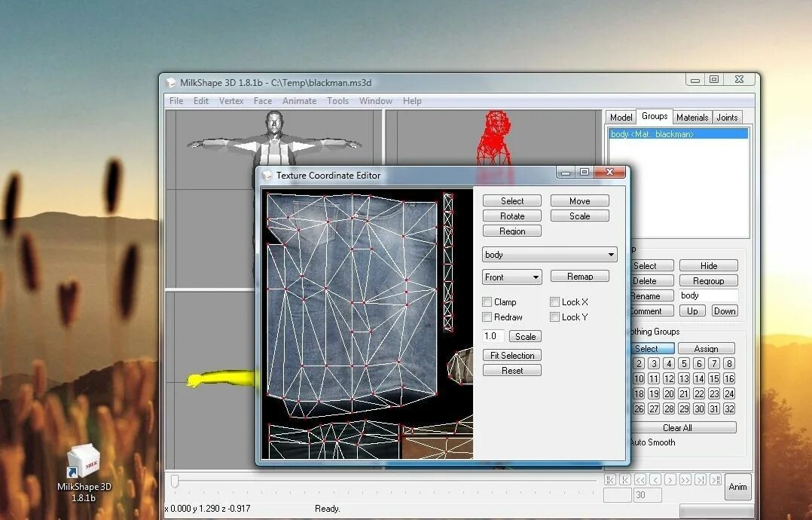Click the Move button
This screenshot has width=812, height=520.
pos(579,201)
